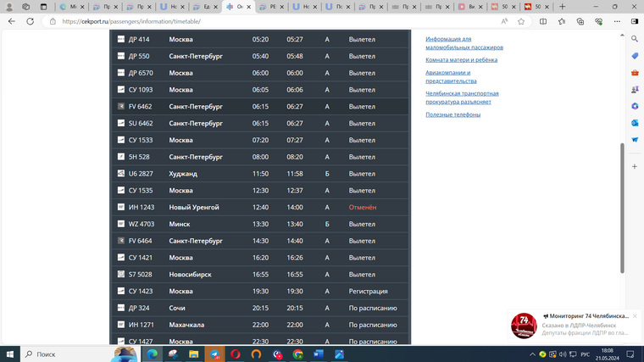Select flight WZ 4703 Минск row

(x=260, y=224)
